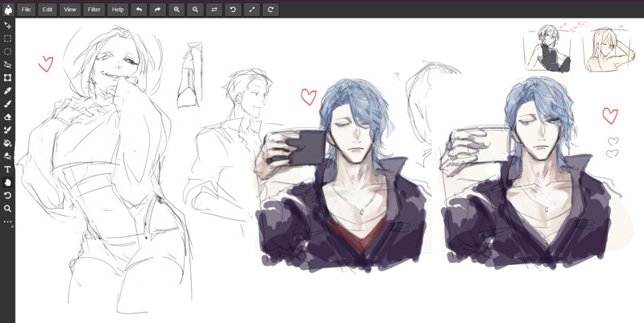
Task: Fit the canvas to screen
Action: pos(251,10)
